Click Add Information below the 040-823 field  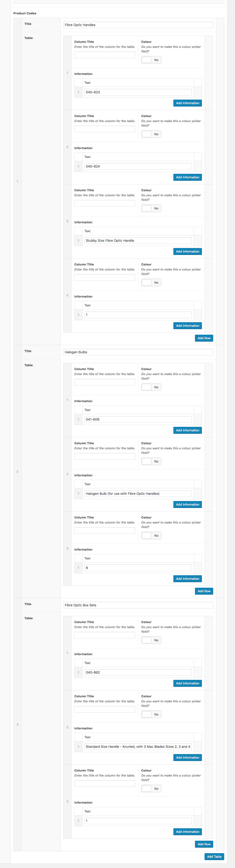click(187, 103)
